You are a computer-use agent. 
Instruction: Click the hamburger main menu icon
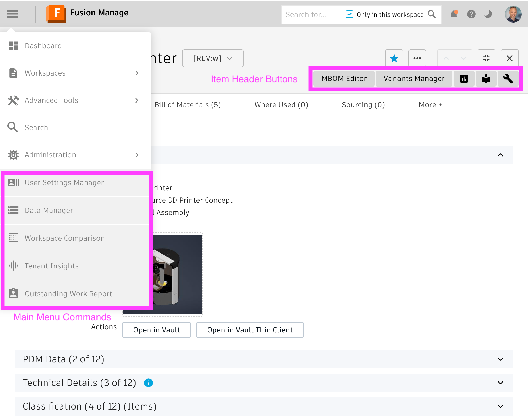[13, 14]
